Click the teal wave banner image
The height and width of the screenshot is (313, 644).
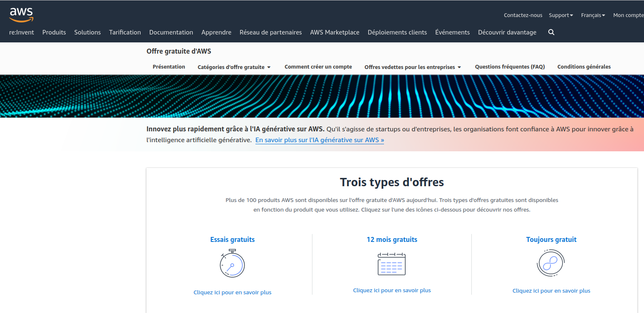[x=322, y=96]
